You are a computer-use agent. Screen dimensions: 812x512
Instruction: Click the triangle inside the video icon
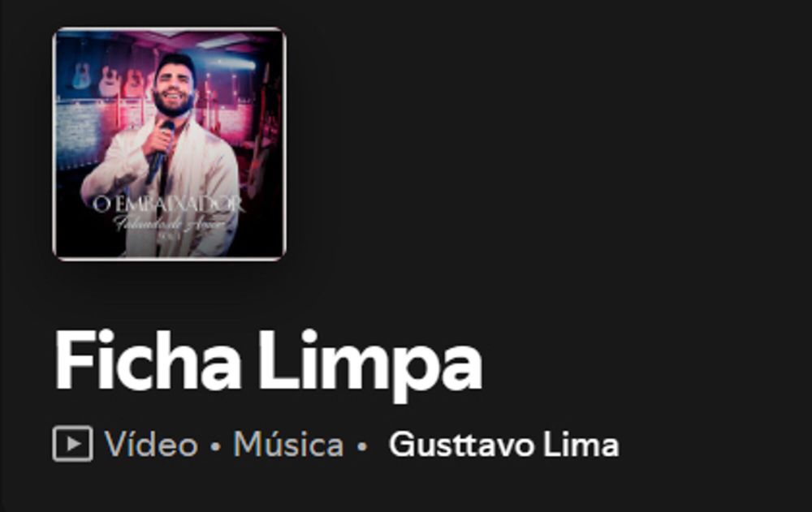(74, 444)
